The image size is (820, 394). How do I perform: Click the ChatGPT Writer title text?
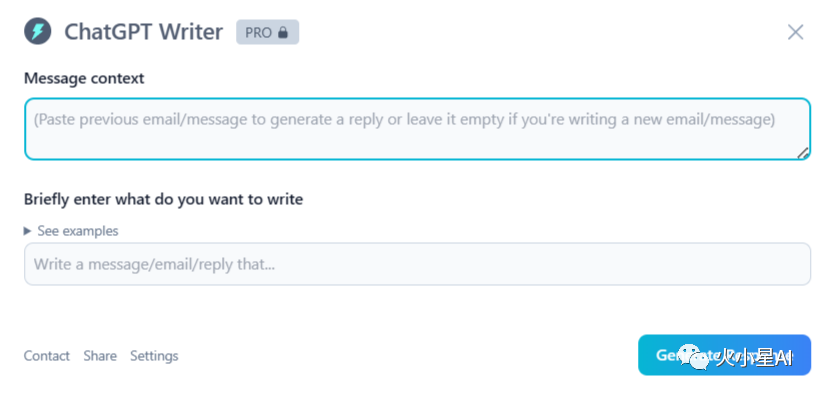click(143, 32)
